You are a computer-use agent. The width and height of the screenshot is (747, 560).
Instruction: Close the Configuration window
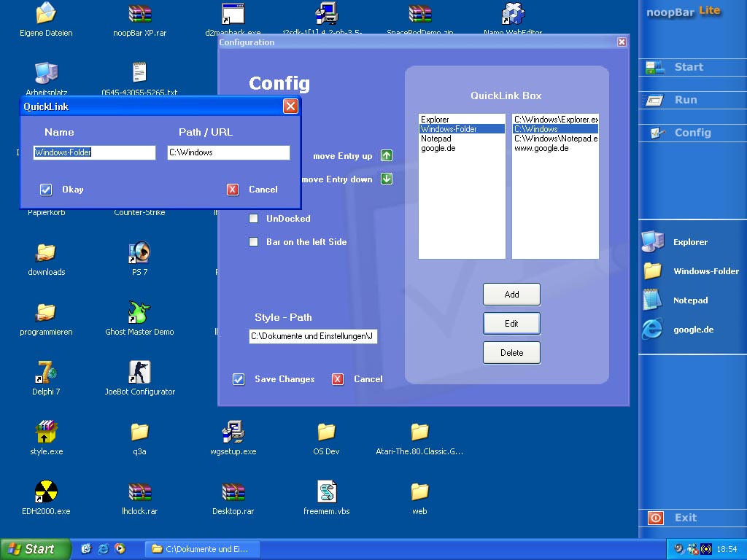(622, 42)
